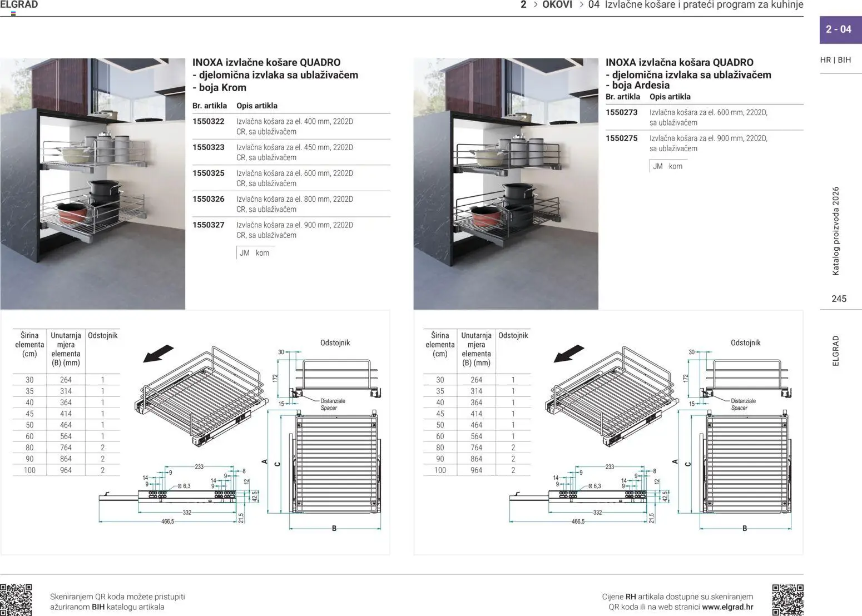Select article number 1550275
The height and width of the screenshot is (616, 862).
click(622, 138)
